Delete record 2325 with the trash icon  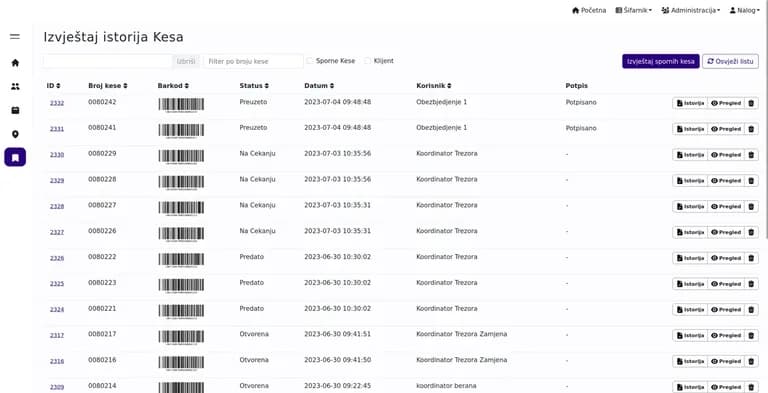pyautogui.click(x=751, y=284)
